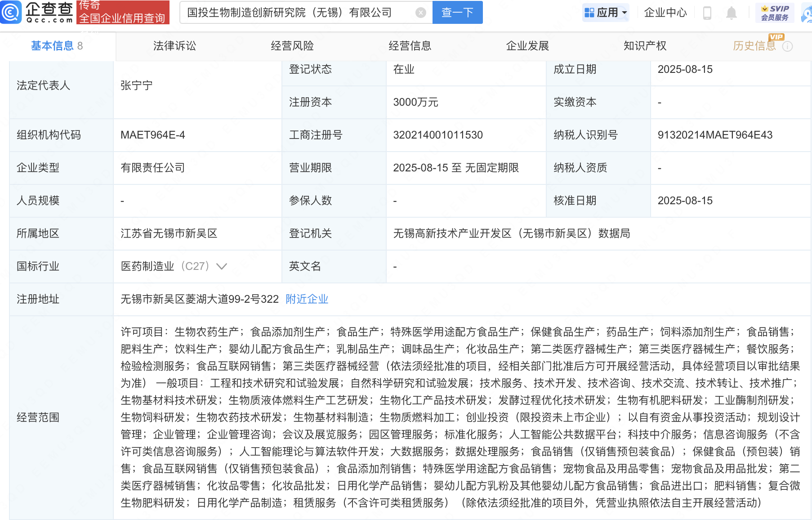Select the 成立日期 value 2025-08-15
Screen dimensions: 812x520
pyautogui.click(x=685, y=69)
